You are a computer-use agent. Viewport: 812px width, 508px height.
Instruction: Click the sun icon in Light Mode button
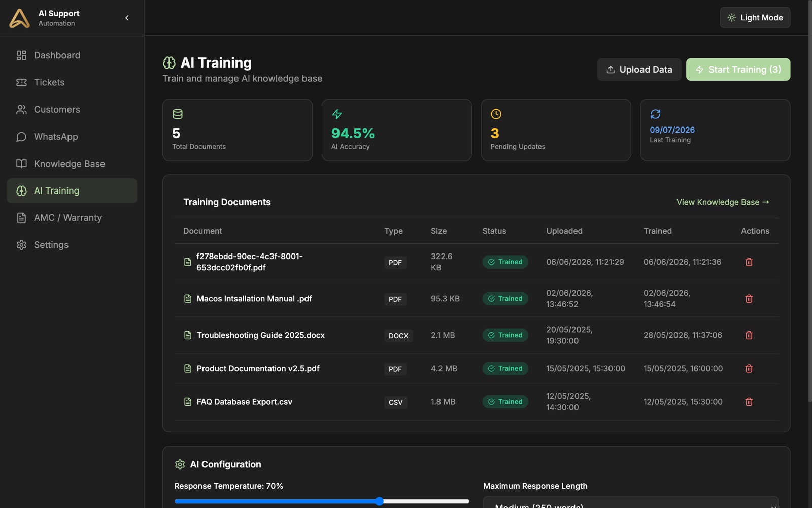[732, 18]
